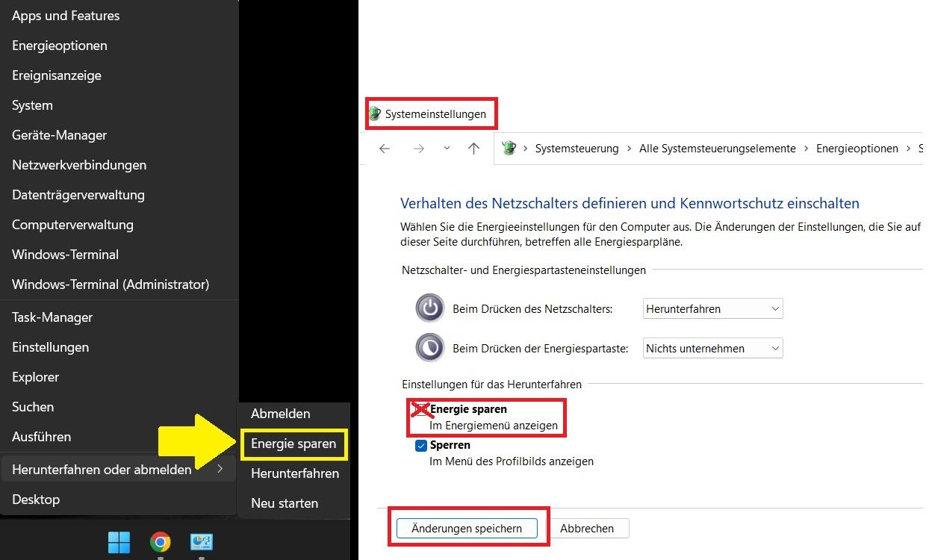929x560 pixels.
Task: Select Desktop in the context menu
Action: (119, 500)
